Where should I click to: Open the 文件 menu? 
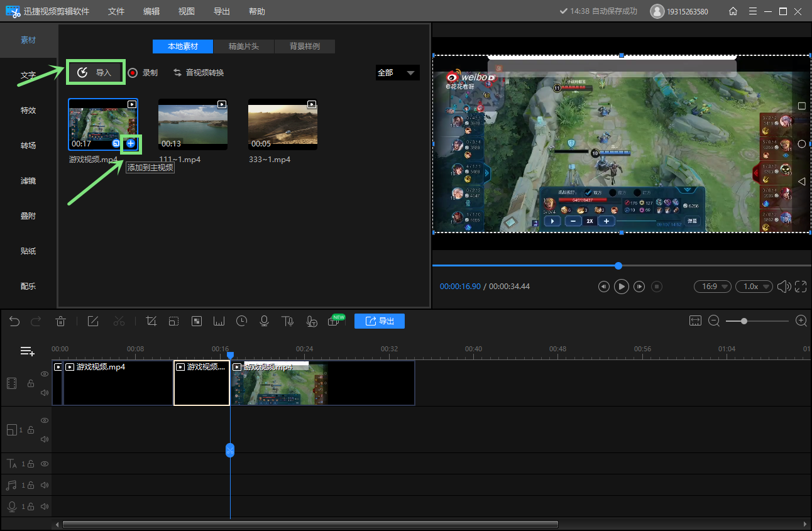click(116, 11)
